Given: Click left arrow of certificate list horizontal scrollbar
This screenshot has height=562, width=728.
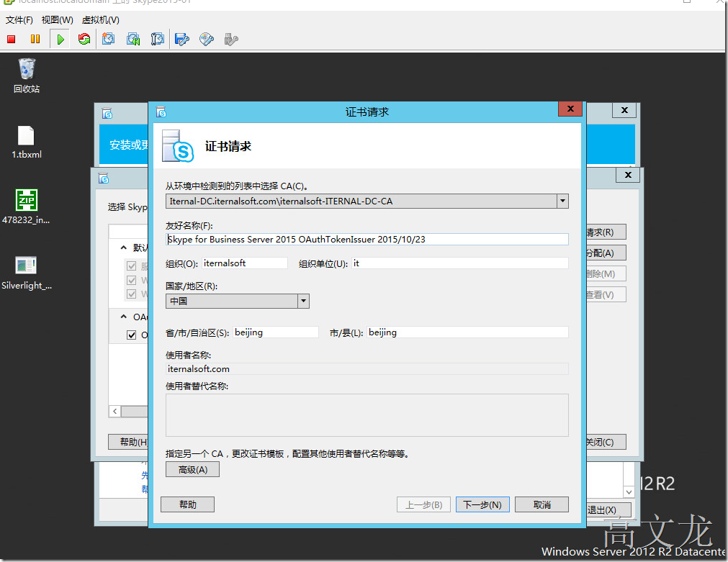Looking at the screenshot, I should tap(114, 411).
